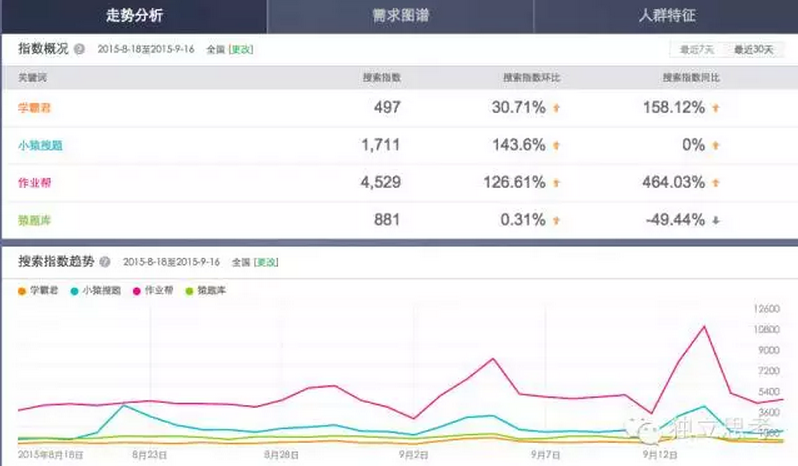This screenshot has height=466, width=798.
Task: Select 最近30天 time range
Action: (x=753, y=49)
